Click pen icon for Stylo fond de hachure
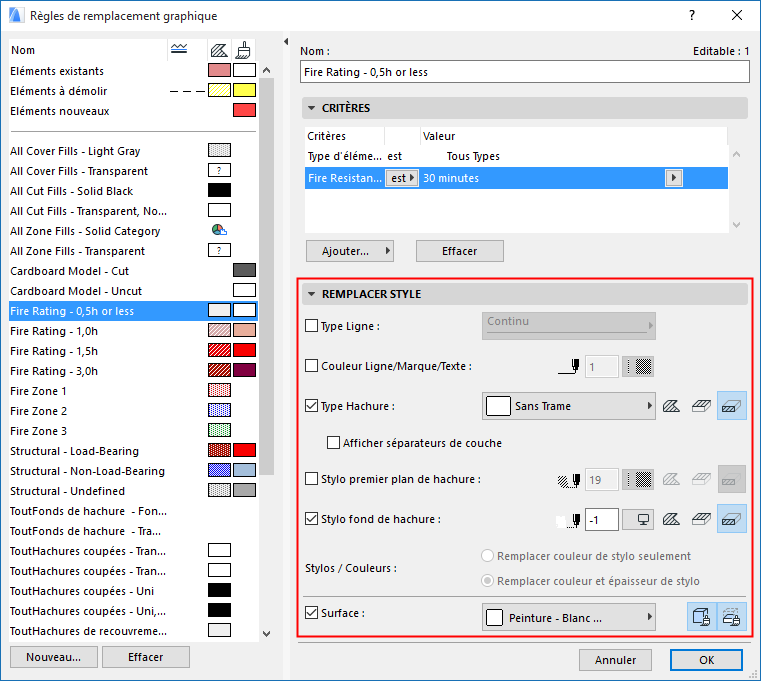761x681 pixels. 569,520
